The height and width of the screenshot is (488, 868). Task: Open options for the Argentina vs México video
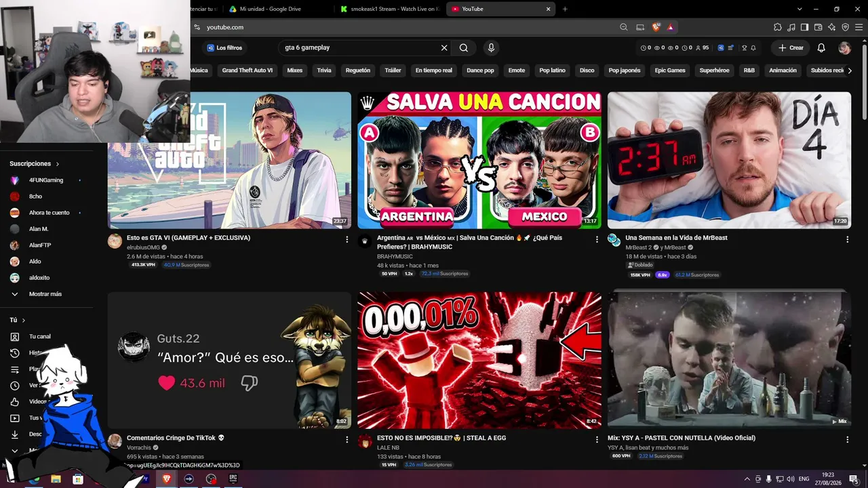(597, 239)
